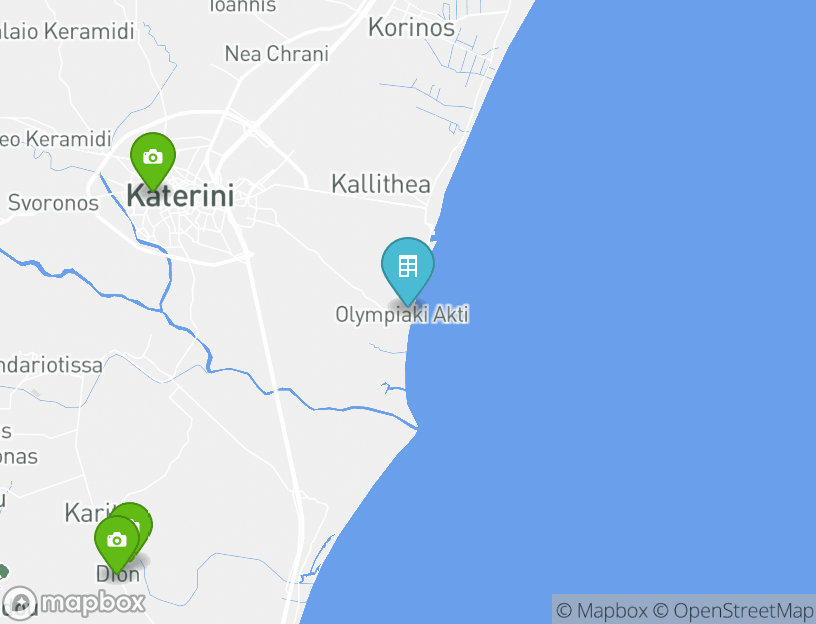
Task: Click the green camera pin above Katerini
Action: point(152,159)
